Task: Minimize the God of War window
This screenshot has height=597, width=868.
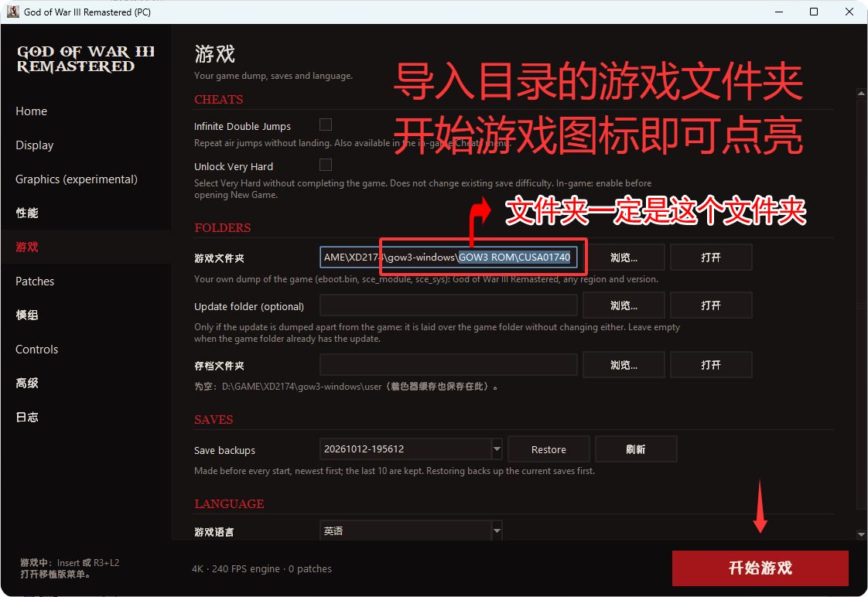Action: point(779,12)
